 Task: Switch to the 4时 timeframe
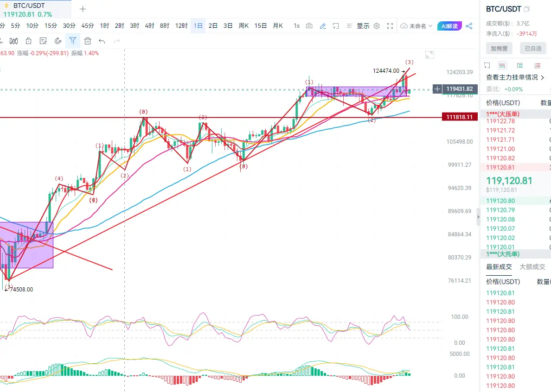(149, 25)
